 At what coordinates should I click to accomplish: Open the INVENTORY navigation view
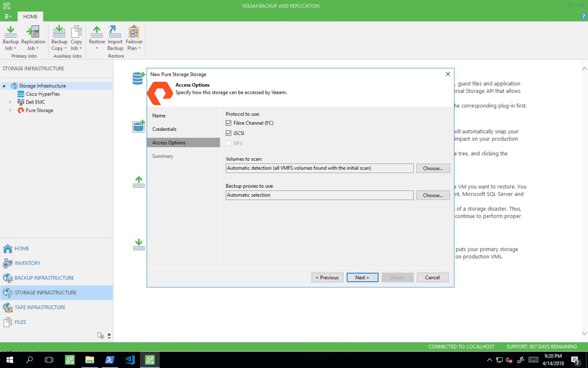[x=57, y=263]
